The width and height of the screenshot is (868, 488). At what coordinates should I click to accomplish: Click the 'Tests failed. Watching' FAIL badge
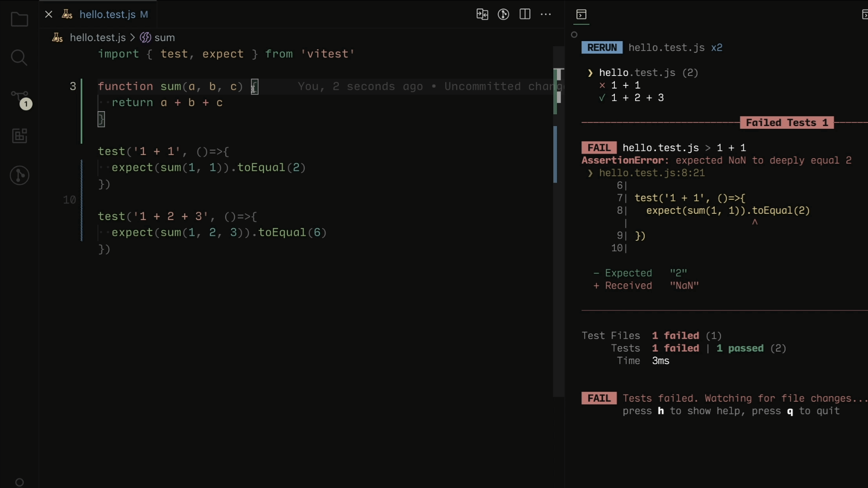599,398
